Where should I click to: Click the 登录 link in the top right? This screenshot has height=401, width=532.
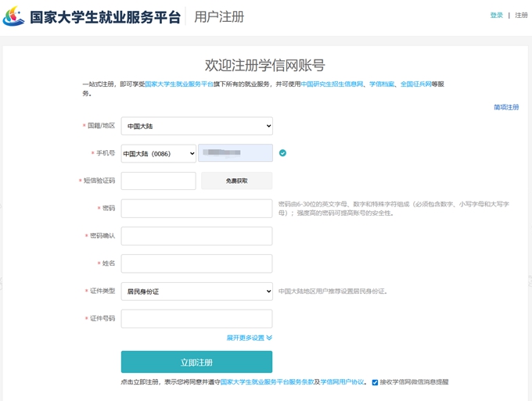496,16
